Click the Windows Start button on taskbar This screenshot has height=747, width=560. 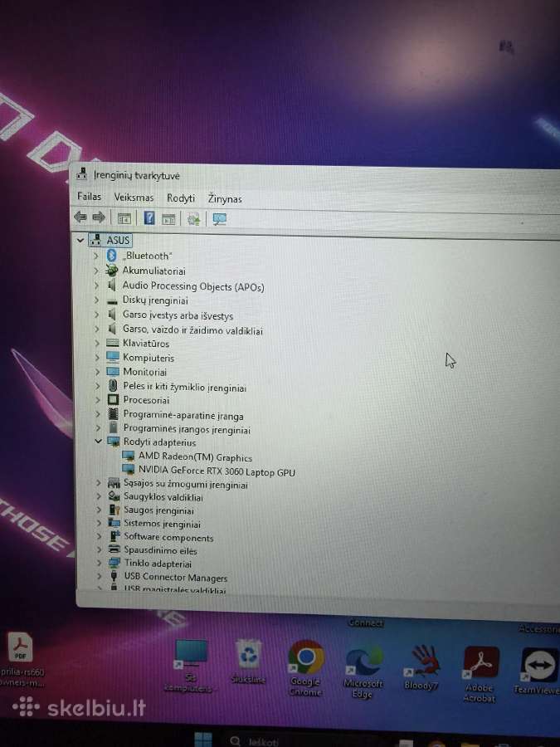pyautogui.click(x=203, y=740)
